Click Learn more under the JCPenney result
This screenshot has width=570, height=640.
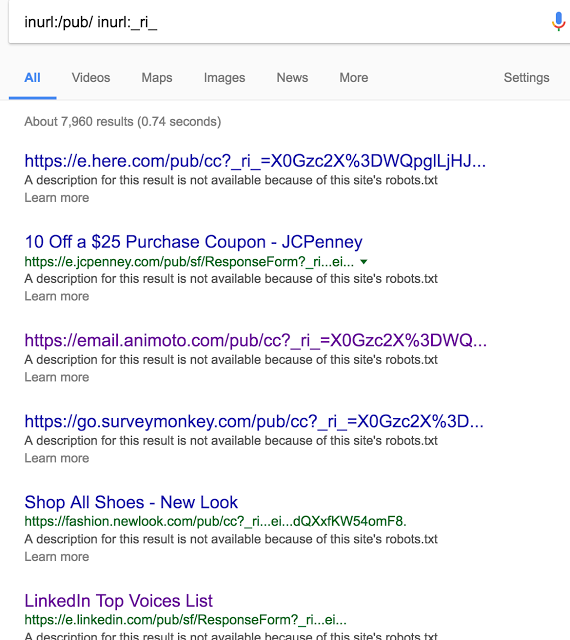click(x=57, y=296)
